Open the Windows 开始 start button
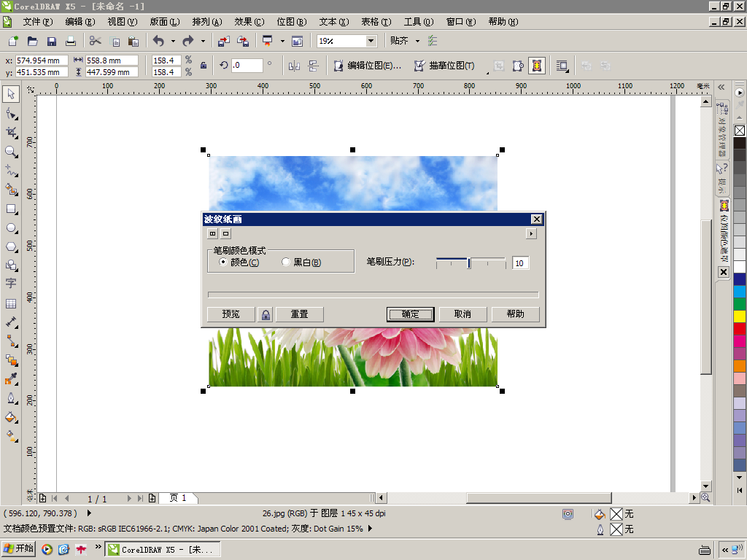747x560 pixels. click(19, 548)
